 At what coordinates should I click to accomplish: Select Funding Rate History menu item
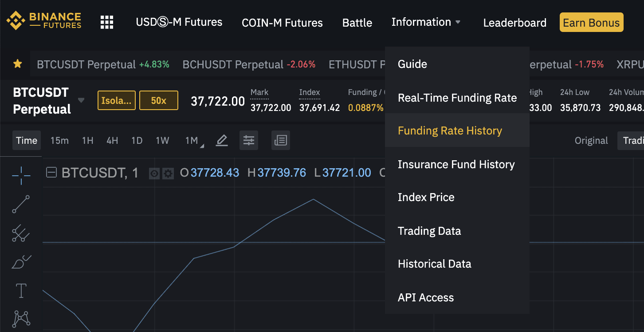[457, 130]
